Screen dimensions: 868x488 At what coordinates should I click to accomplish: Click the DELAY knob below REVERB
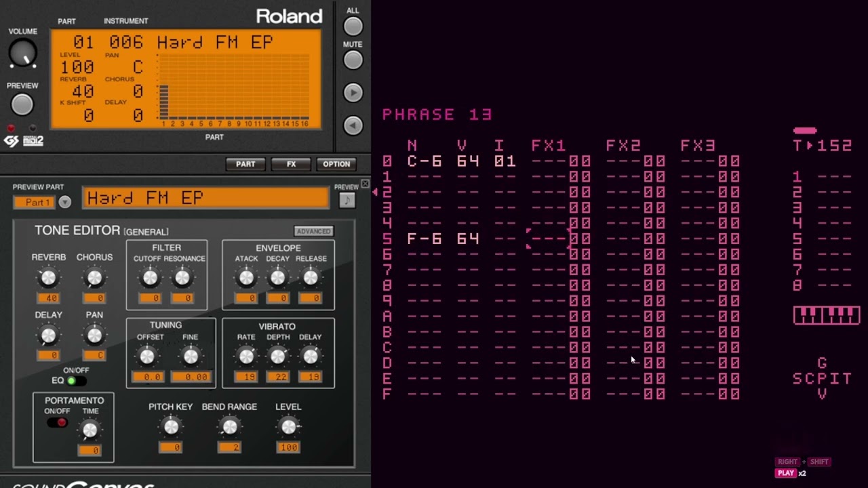tap(48, 335)
